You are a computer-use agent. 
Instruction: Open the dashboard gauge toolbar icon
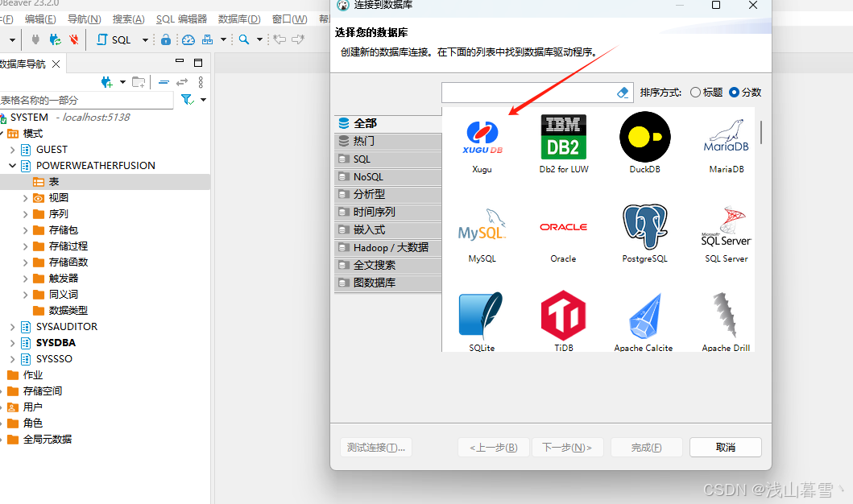pyautogui.click(x=188, y=39)
